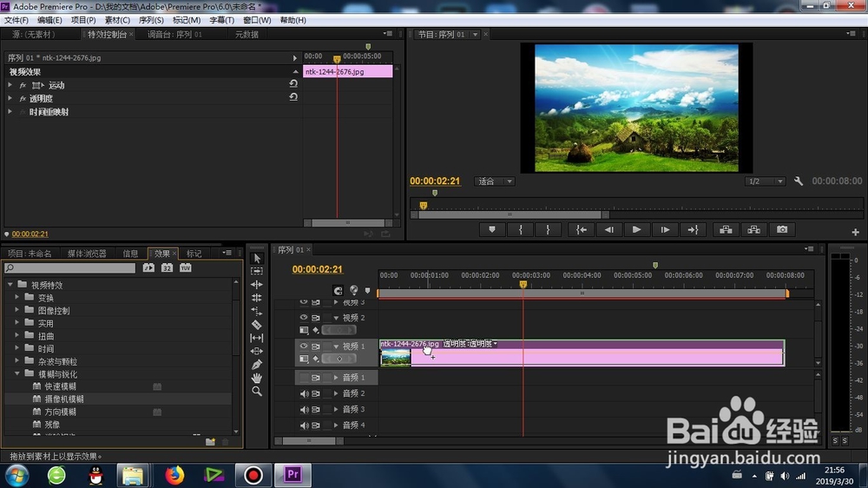The height and width of the screenshot is (488, 868).
Task: Open Premiere Pro taskbar icon
Action: click(x=293, y=475)
